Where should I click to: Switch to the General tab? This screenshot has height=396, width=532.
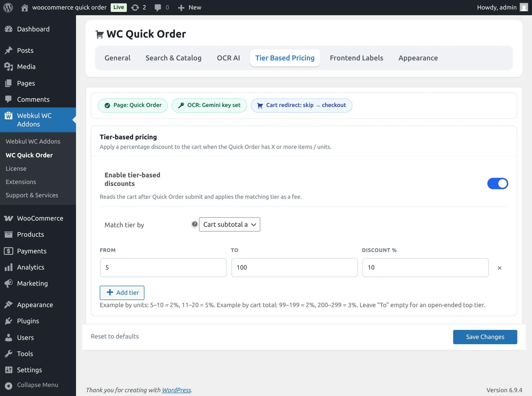coord(117,58)
